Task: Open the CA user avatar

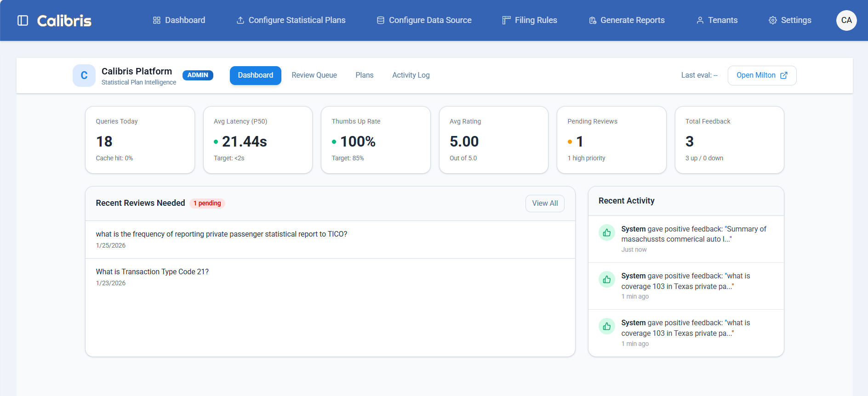Action: coord(846,20)
